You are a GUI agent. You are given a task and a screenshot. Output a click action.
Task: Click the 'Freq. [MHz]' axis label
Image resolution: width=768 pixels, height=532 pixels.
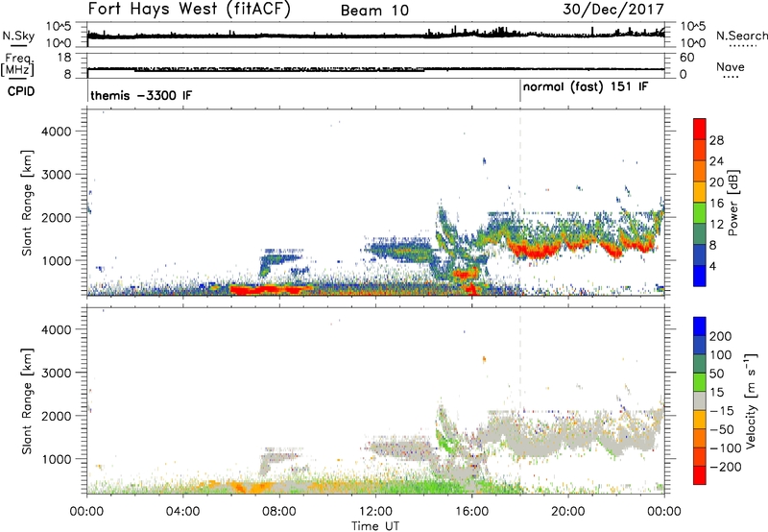[x=18, y=64]
